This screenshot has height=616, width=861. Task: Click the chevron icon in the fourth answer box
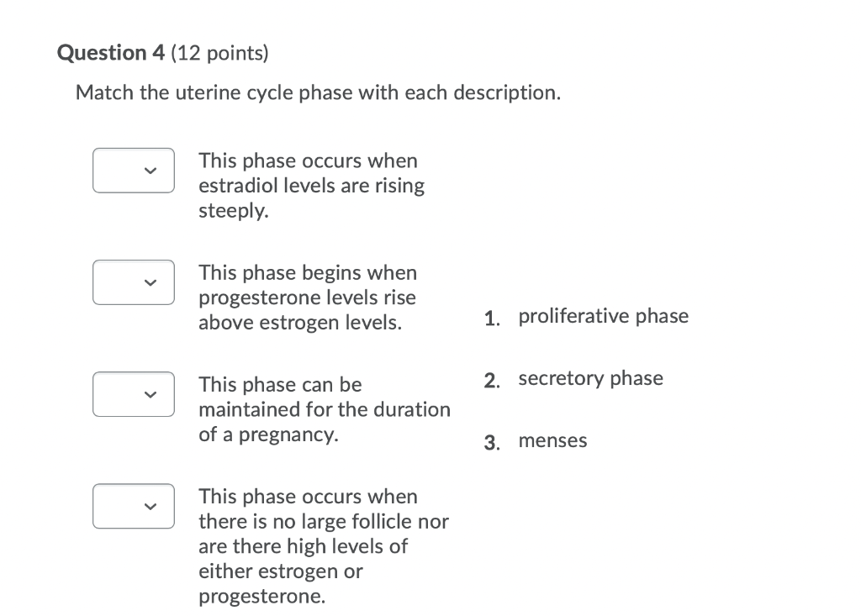[x=149, y=507]
